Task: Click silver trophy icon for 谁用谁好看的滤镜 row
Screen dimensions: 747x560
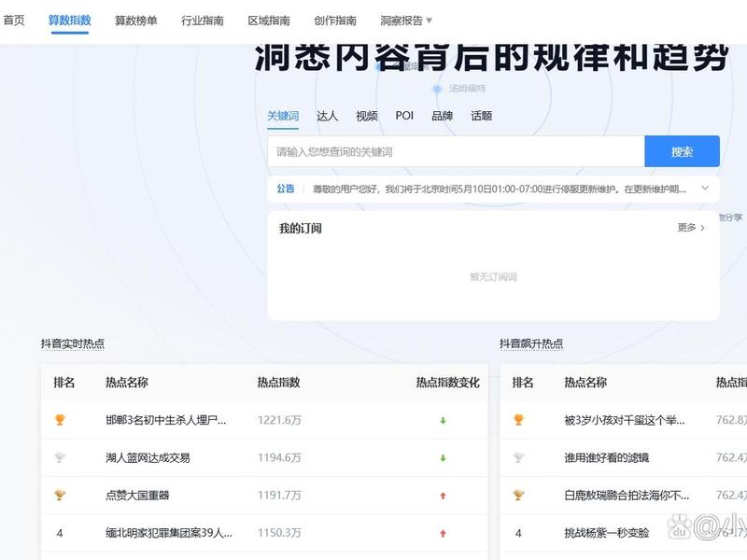Action: pos(518,457)
